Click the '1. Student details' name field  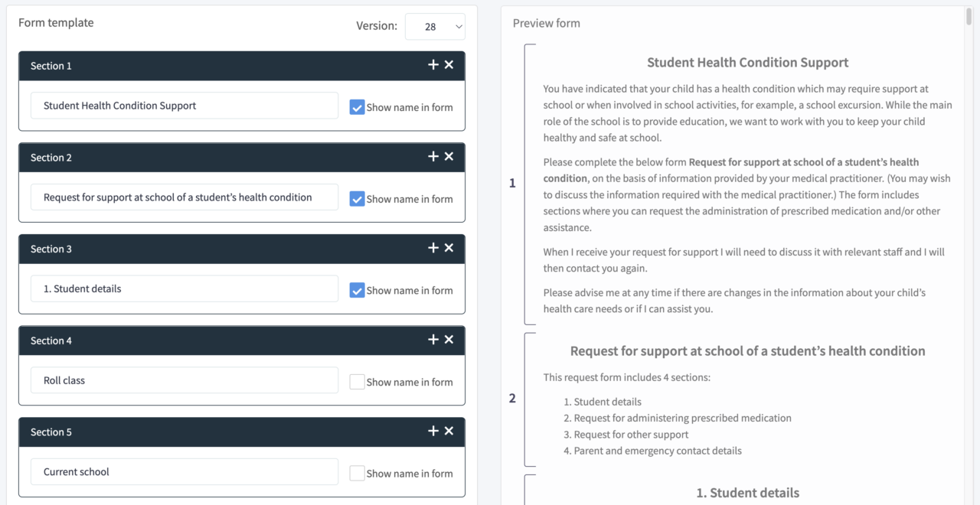[x=184, y=288]
